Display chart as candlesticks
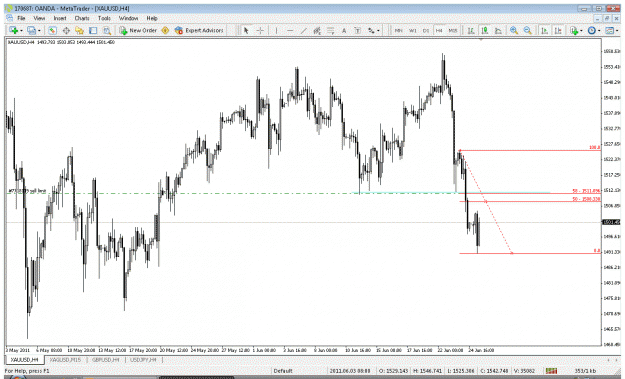The image size is (625, 379). (x=485, y=30)
